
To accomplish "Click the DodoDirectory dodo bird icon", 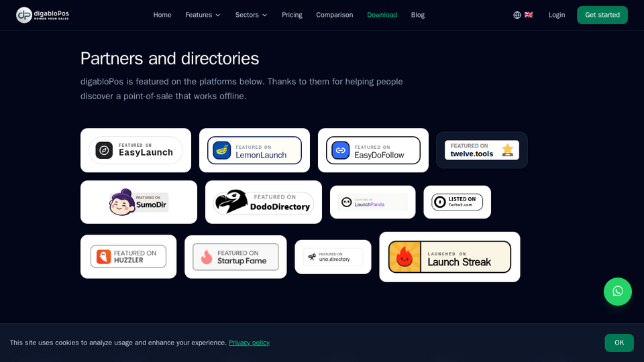I will [x=231, y=202].
